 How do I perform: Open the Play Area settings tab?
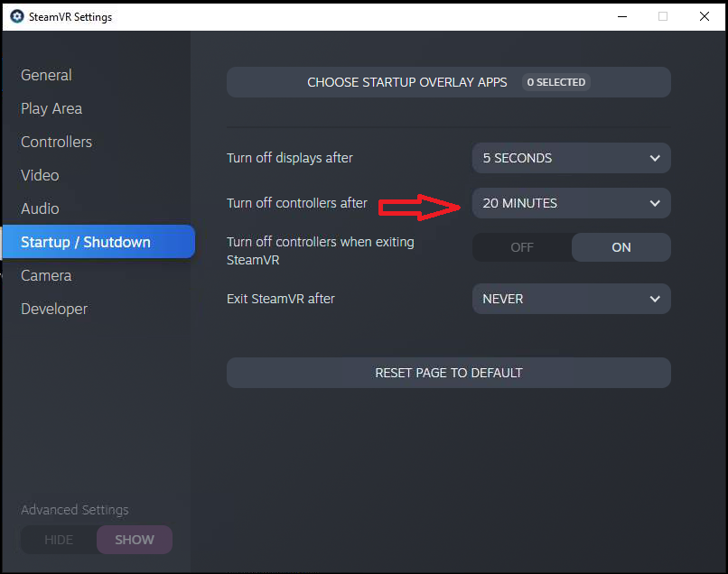click(51, 108)
